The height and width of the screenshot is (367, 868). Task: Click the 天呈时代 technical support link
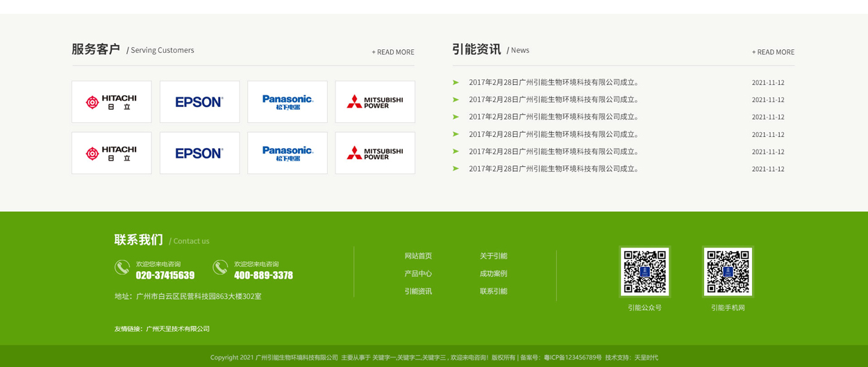click(x=646, y=357)
